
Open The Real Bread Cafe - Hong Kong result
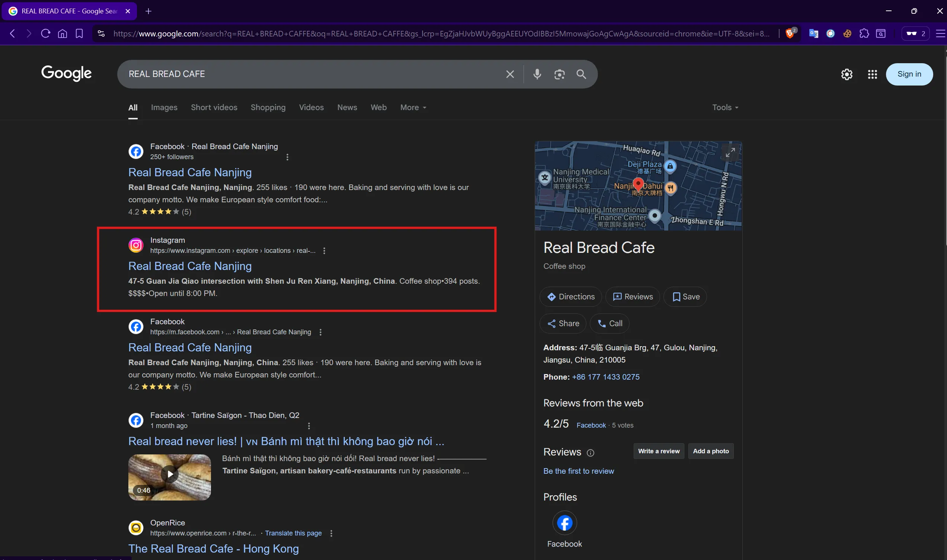(213, 549)
